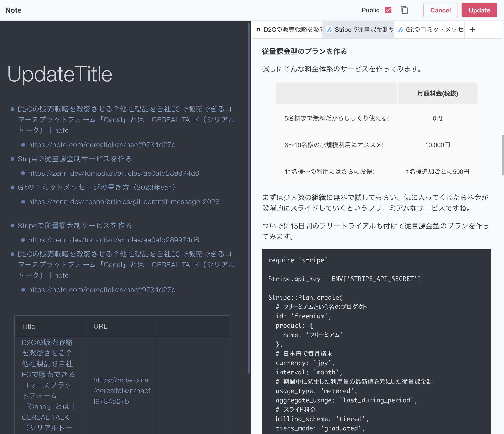Image resolution: width=504 pixels, height=434 pixels.
Task: Open the git-commit-message-2023 URL link
Action: pyautogui.click(x=124, y=202)
